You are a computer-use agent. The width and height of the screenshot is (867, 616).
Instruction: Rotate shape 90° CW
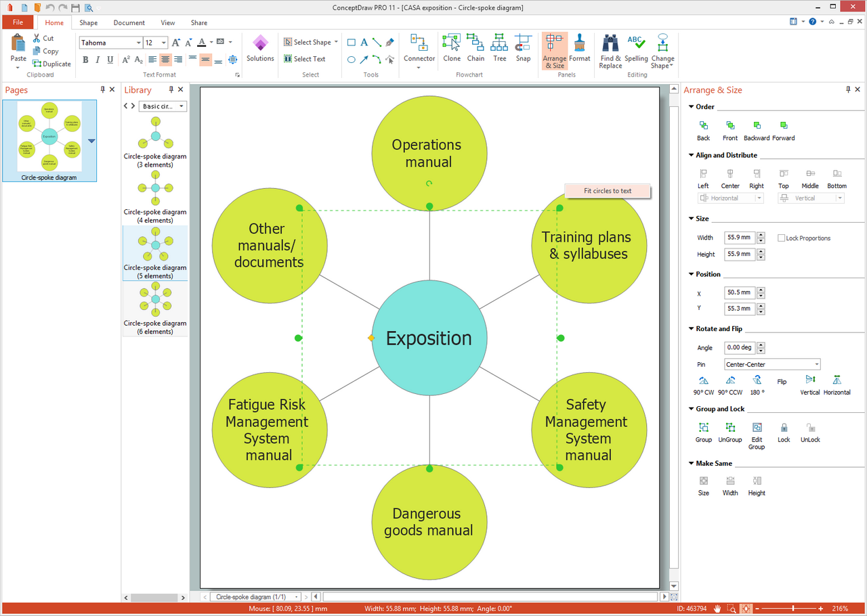703,381
